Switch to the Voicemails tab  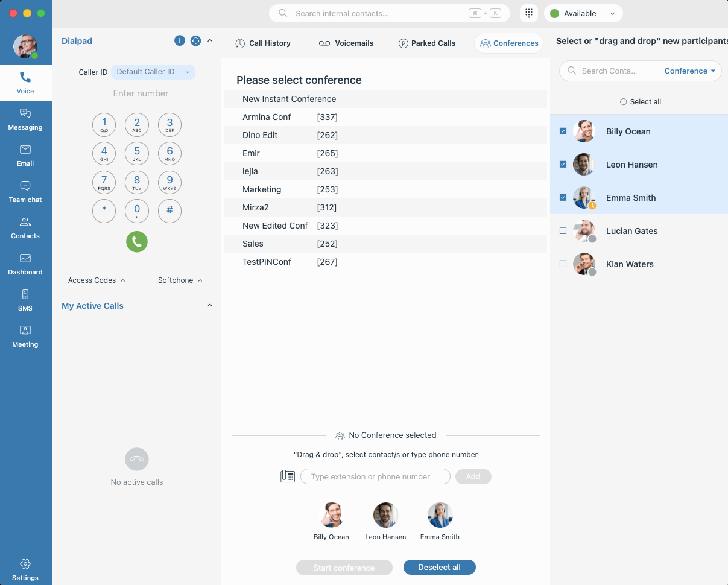346,43
